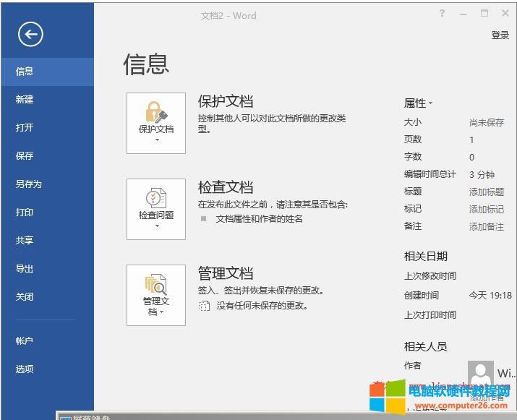
Task: Click the 添加标题 field
Action: coord(487,192)
